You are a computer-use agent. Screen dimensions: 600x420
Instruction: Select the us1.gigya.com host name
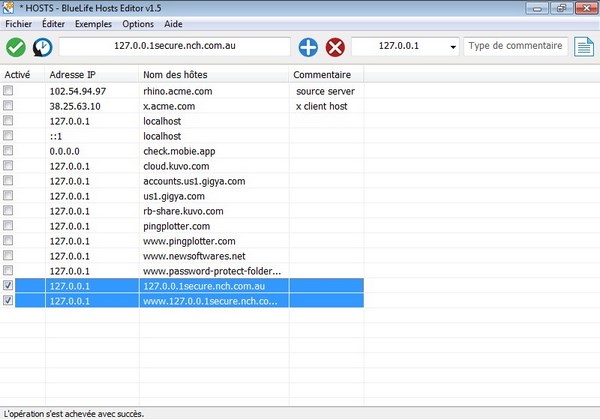click(x=174, y=196)
